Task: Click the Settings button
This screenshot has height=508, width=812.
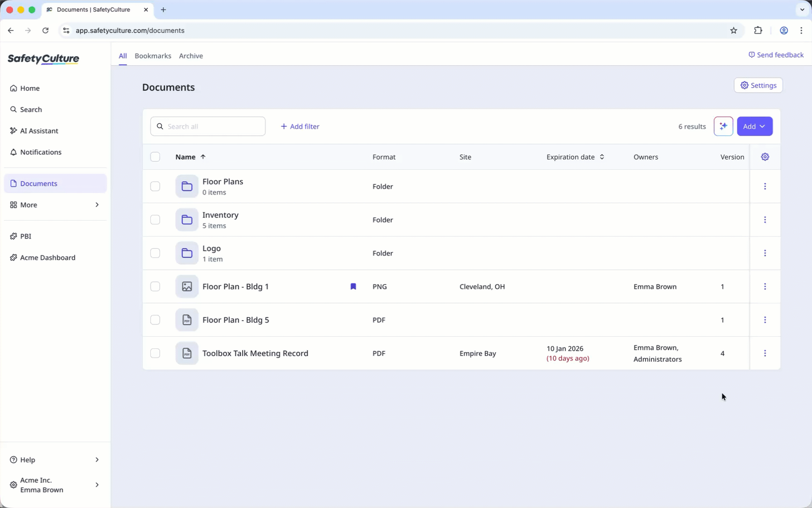Action: (x=758, y=85)
